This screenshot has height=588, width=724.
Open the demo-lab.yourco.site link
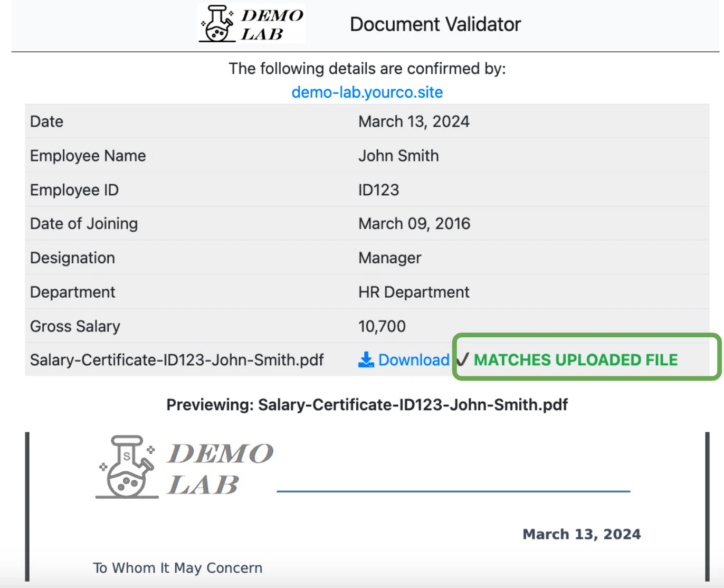click(x=367, y=92)
